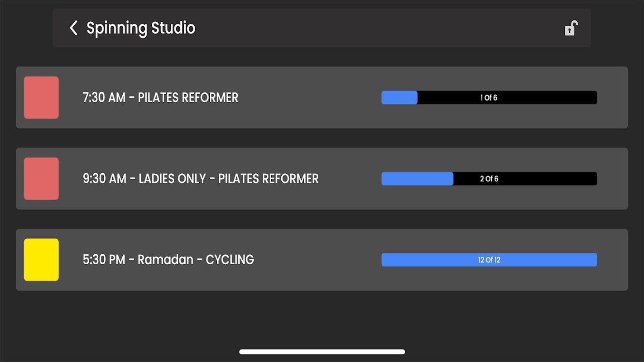Click the "2 Of 6" capacity text
Image resolution: width=644 pixels, height=362 pixels.
pyautogui.click(x=489, y=179)
